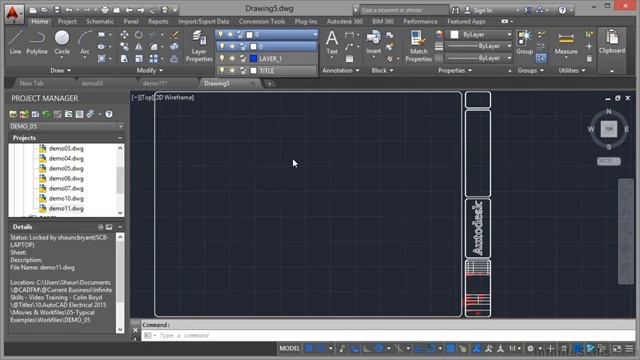
Task: Click LAYER_1 blue color swatch
Action: (x=253, y=59)
